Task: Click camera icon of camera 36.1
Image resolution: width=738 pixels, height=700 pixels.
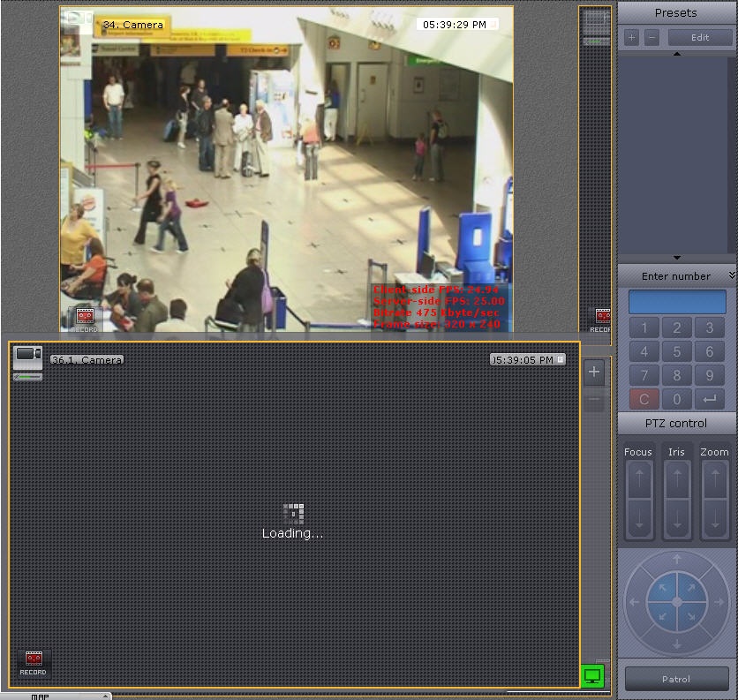Action: coord(28,357)
